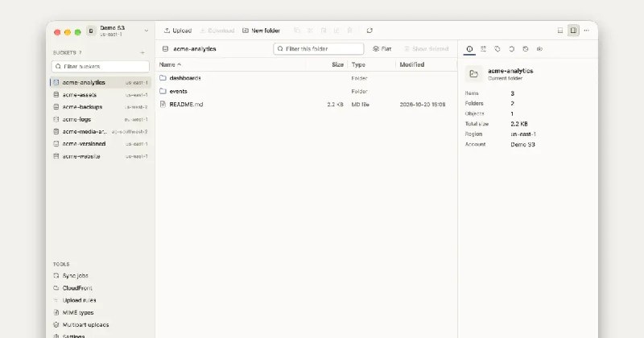644x338 pixels.
Task: Sort by the Name column header
Action: pos(170,64)
